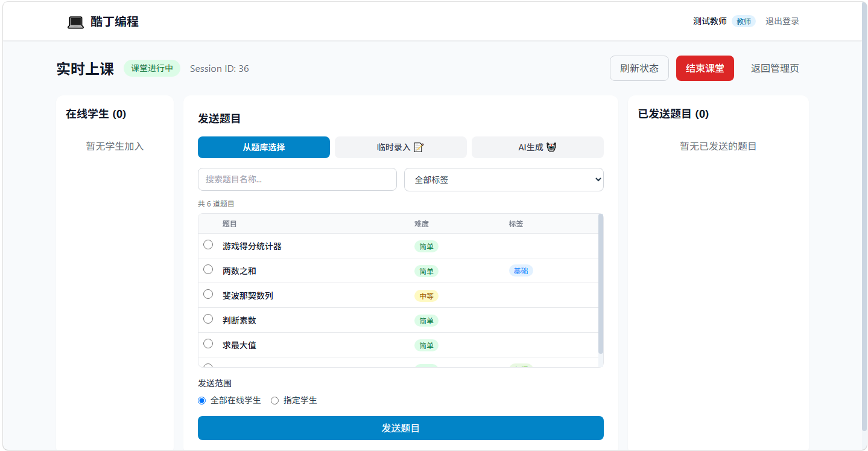868x451 pixels.
Task: Switch to the AI生成 tab
Action: pyautogui.click(x=537, y=147)
